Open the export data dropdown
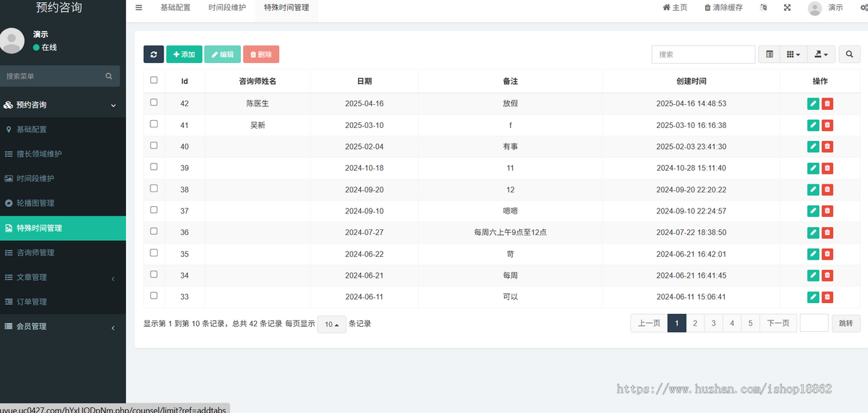 (x=821, y=54)
